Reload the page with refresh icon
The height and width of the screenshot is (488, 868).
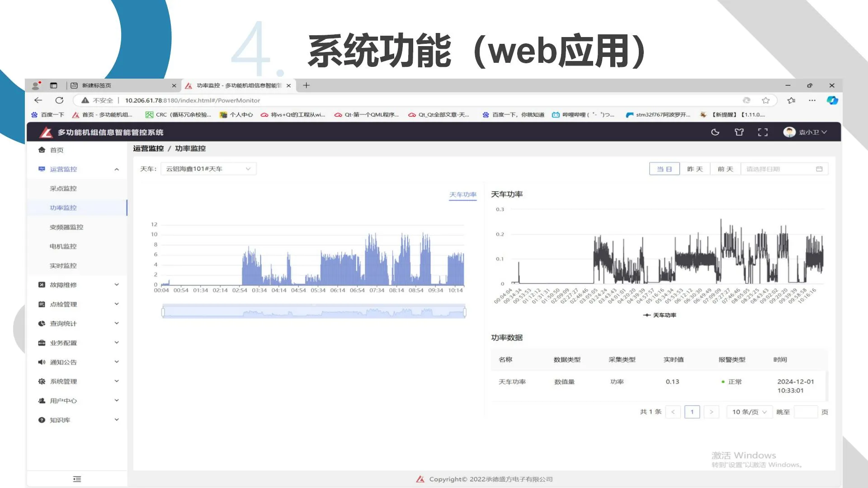[x=59, y=100]
